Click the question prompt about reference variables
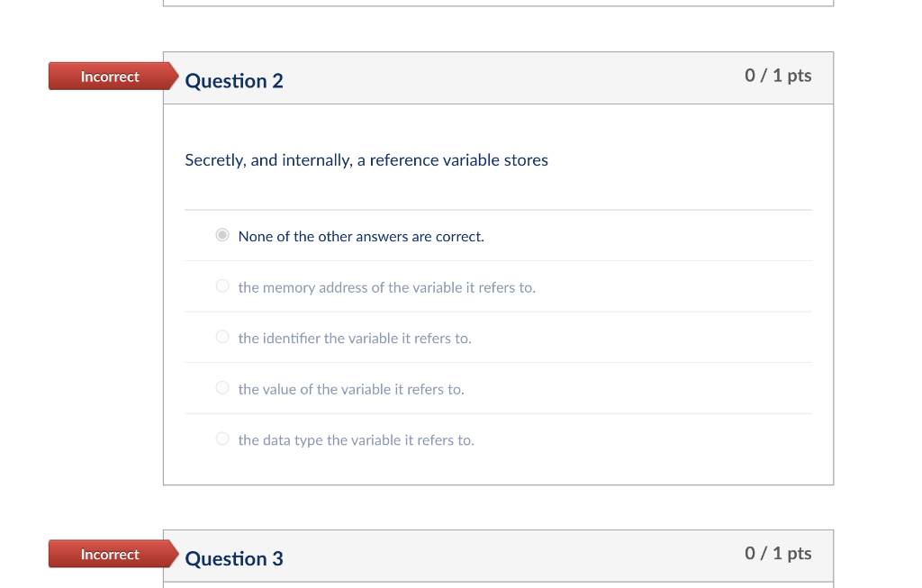The width and height of the screenshot is (922, 588). pos(366,160)
